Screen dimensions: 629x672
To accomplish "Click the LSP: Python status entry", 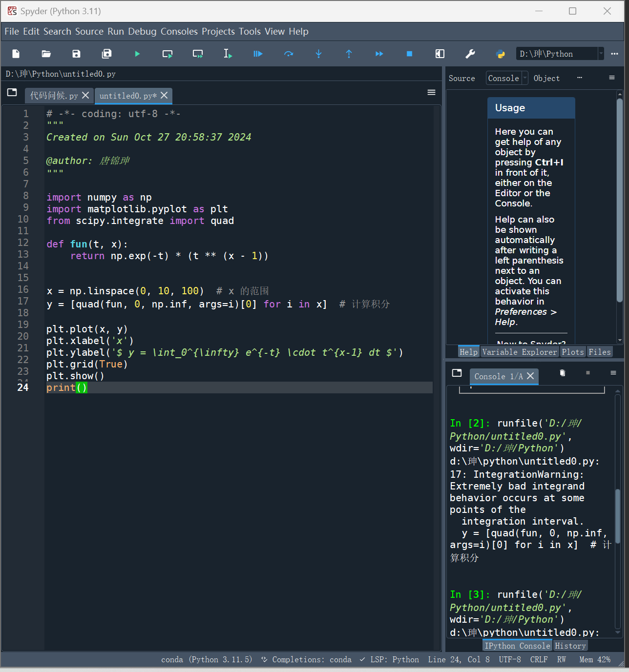I will 389,659.
